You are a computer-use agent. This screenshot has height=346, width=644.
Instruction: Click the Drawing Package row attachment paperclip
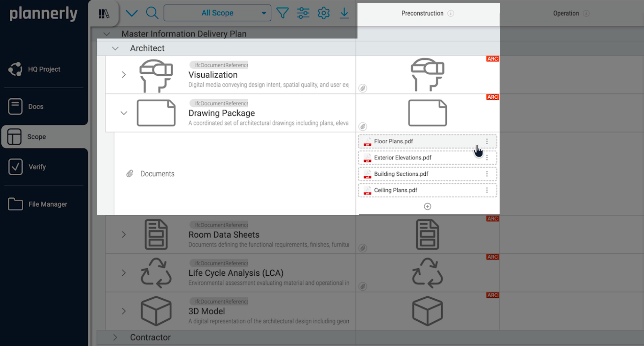(x=363, y=126)
